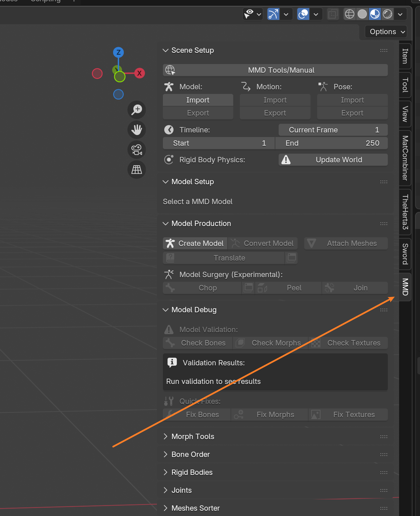Click the Current Frame field
Image resolution: width=420 pixels, height=516 pixels.
click(333, 130)
